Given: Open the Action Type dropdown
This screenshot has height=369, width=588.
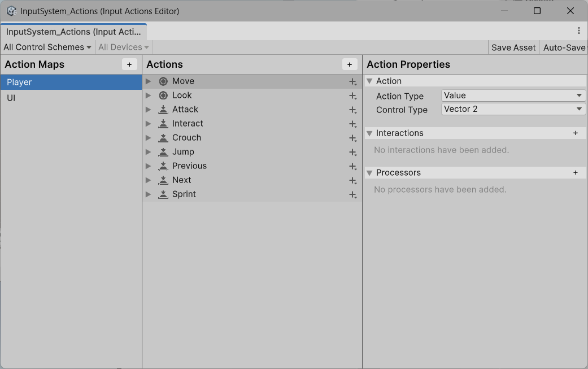Looking at the screenshot, I should pyautogui.click(x=513, y=95).
